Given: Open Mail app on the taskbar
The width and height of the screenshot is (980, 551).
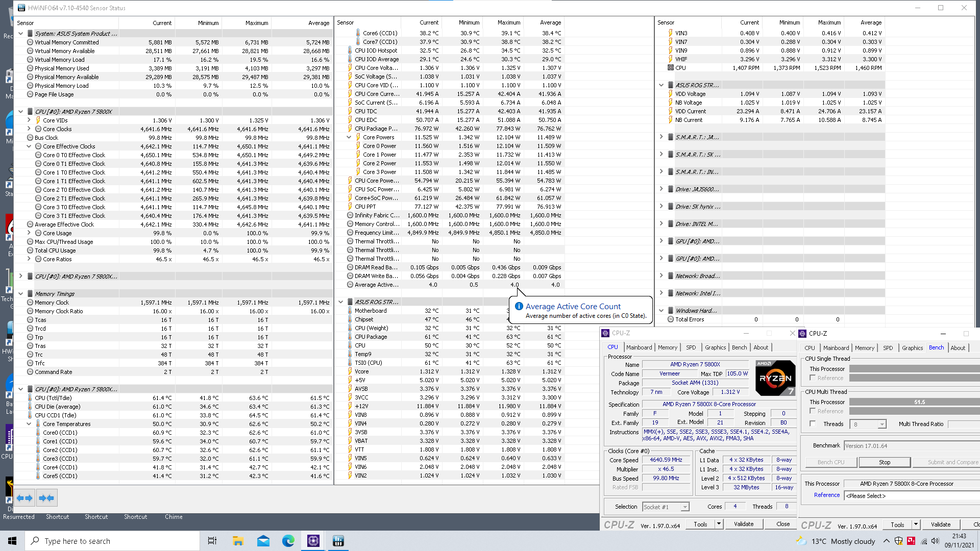Looking at the screenshot, I should [x=263, y=541].
